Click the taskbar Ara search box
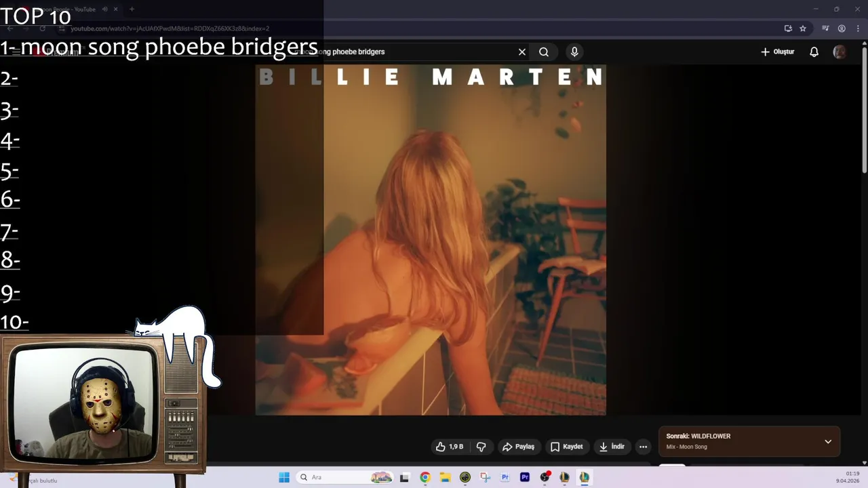The width and height of the screenshot is (868, 488). tap(346, 477)
